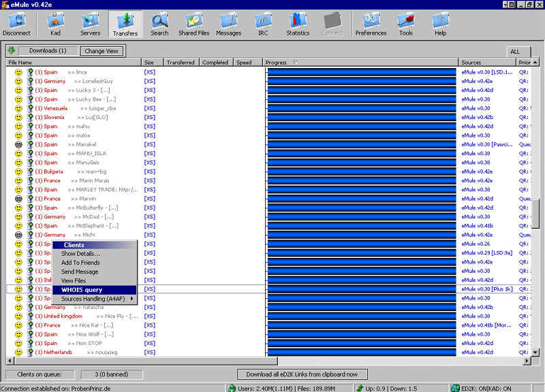Click the 3 (0 banned) queue field

tap(111, 374)
